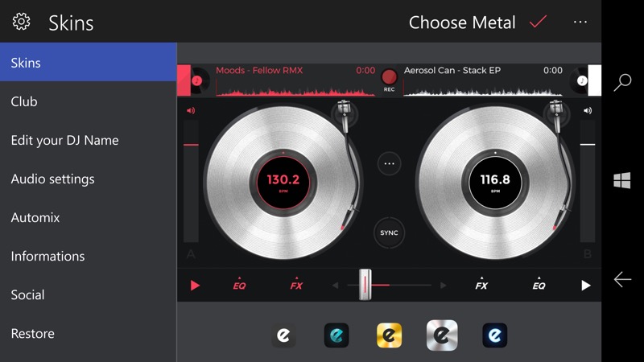Screen dimensions: 644x362
Task: Open the white EQ panel for deck B
Action: pyautogui.click(x=539, y=285)
